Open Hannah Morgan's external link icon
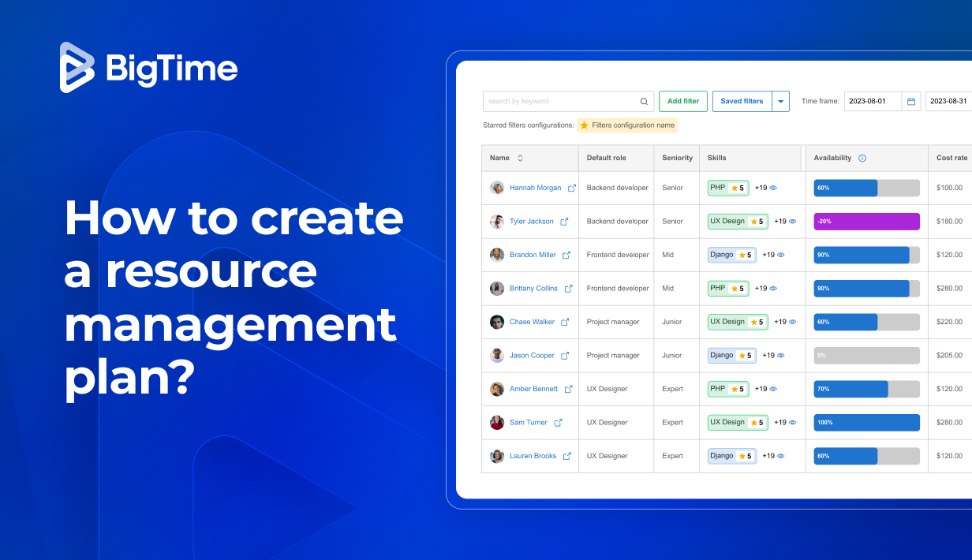Screen dimensions: 972x560 tap(572, 188)
